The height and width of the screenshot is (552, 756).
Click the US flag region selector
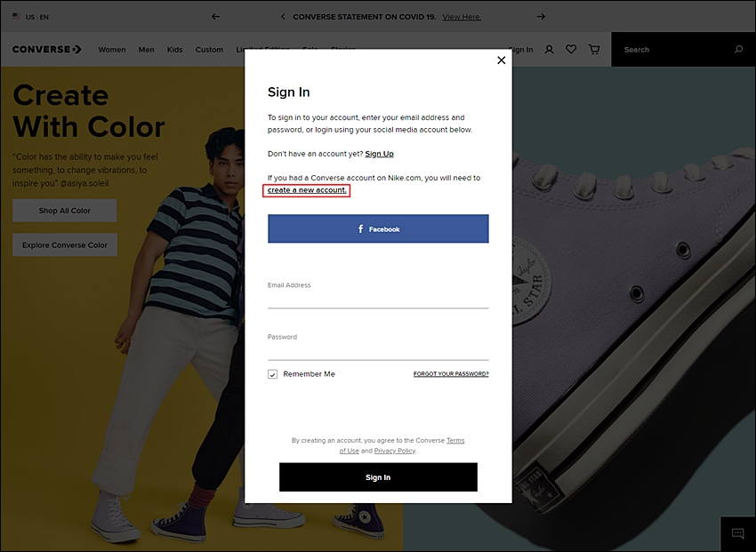point(30,17)
